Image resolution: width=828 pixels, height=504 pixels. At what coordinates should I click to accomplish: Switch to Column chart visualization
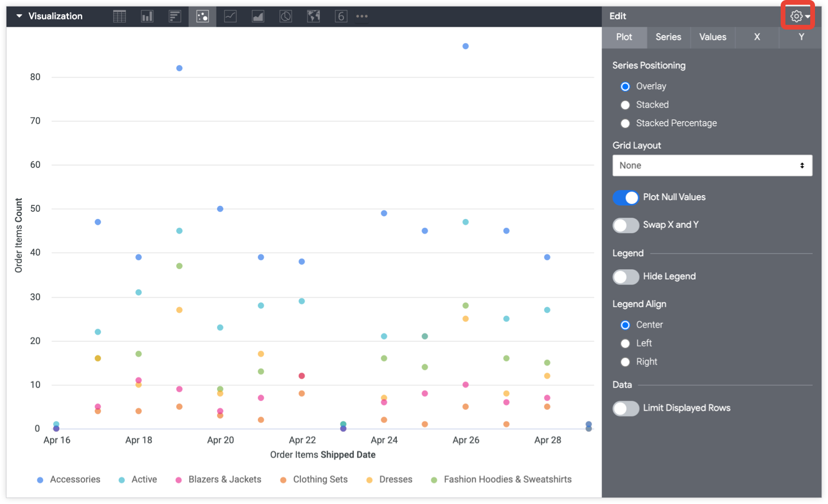tap(147, 17)
